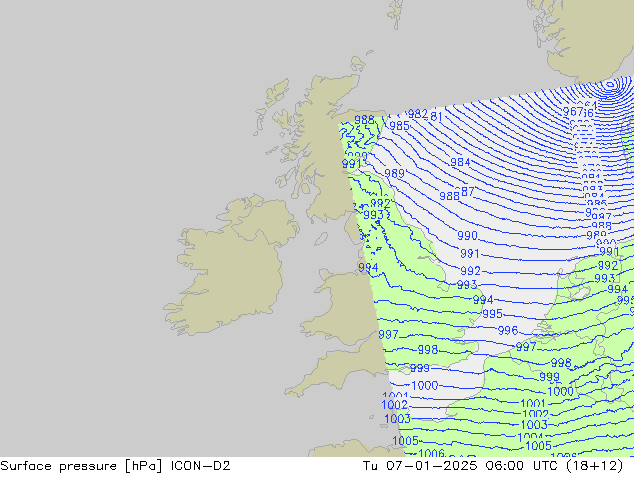Screen dimensions: 634x490
Task: Click the 'Tu 07-01-2025 06:00 UTC (18+12)' timestamp
Action: 493,466
